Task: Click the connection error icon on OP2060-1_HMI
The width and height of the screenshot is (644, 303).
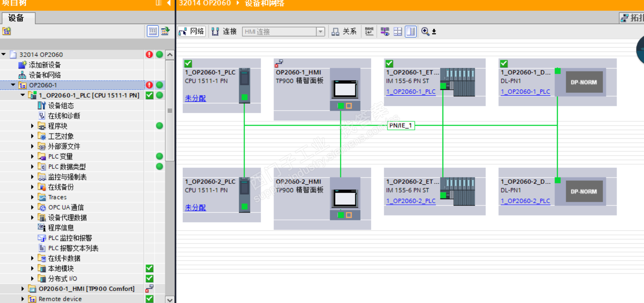Action: [x=279, y=63]
